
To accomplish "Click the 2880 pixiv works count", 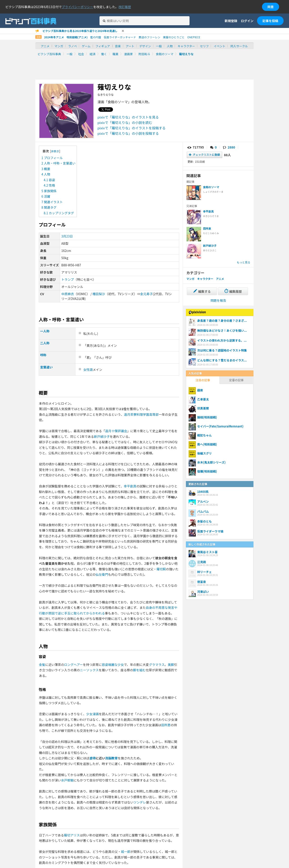I will 231,147.
